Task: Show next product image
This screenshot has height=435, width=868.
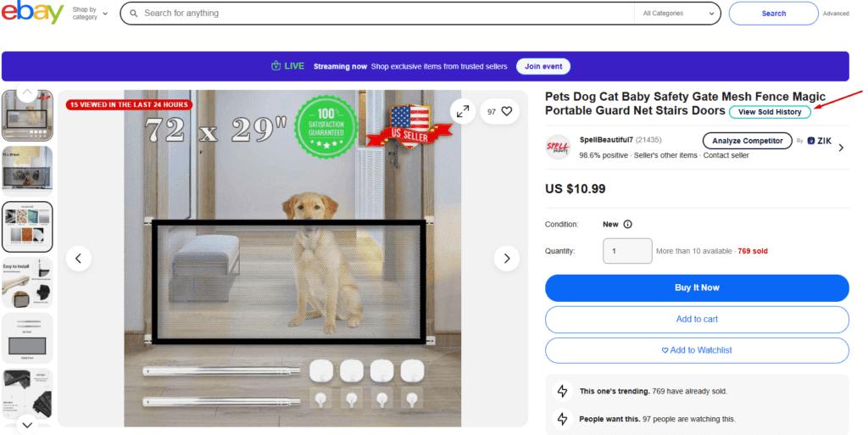Action: (x=507, y=259)
